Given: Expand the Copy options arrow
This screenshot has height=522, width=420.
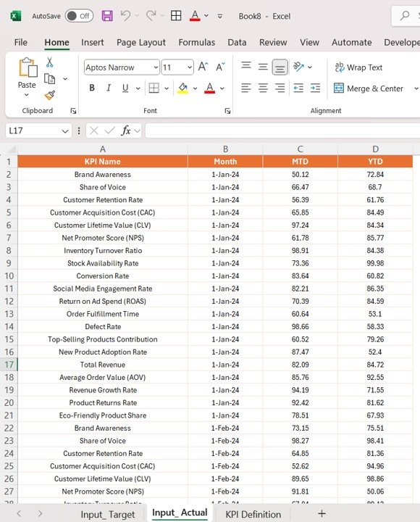Looking at the screenshot, I should [x=65, y=79].
